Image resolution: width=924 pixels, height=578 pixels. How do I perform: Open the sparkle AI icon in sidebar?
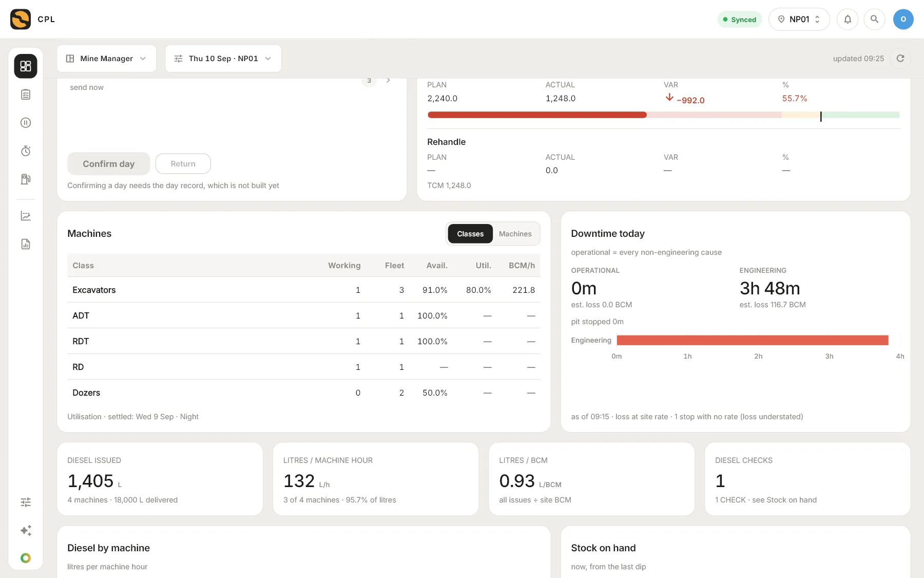(26, 530)
